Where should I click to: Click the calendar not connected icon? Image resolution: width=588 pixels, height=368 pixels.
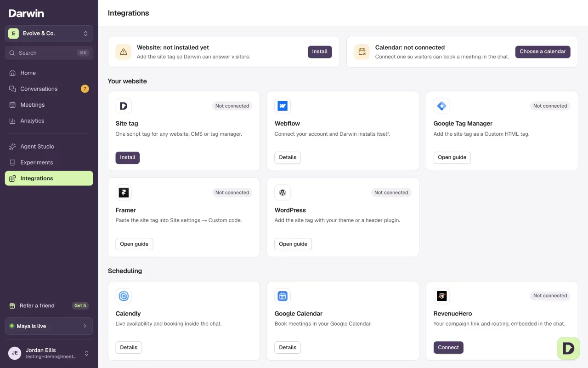click(x=362, y=52)
